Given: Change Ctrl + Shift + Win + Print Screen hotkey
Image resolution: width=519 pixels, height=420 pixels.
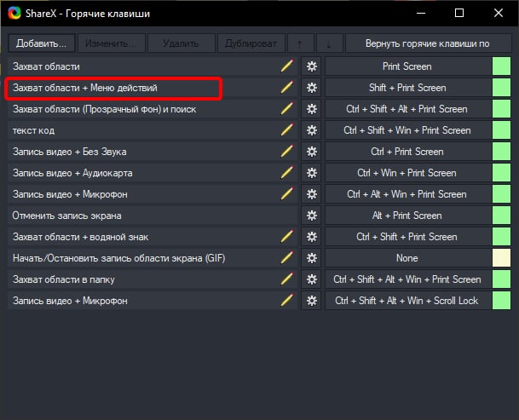Looking at the screenshot, I should pyautogui.click(x=407, y=130).
